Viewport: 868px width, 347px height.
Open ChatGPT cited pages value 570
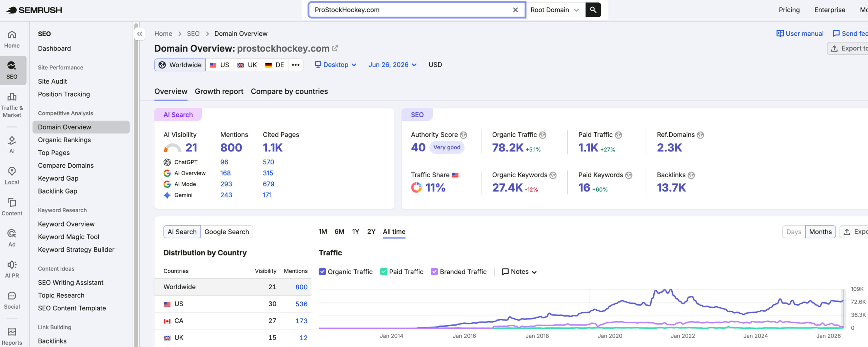pos(268,162)
